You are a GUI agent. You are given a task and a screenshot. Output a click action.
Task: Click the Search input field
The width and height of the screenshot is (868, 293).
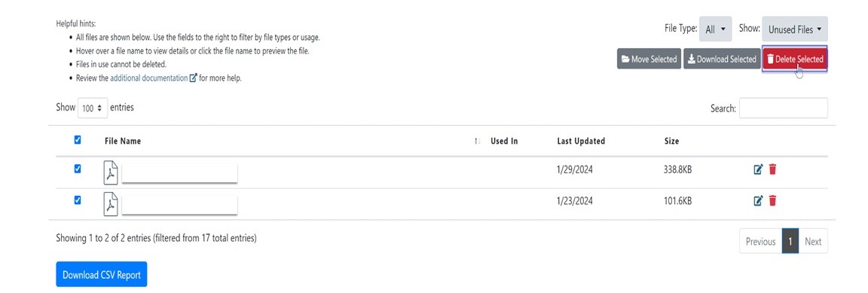[784, 108]
